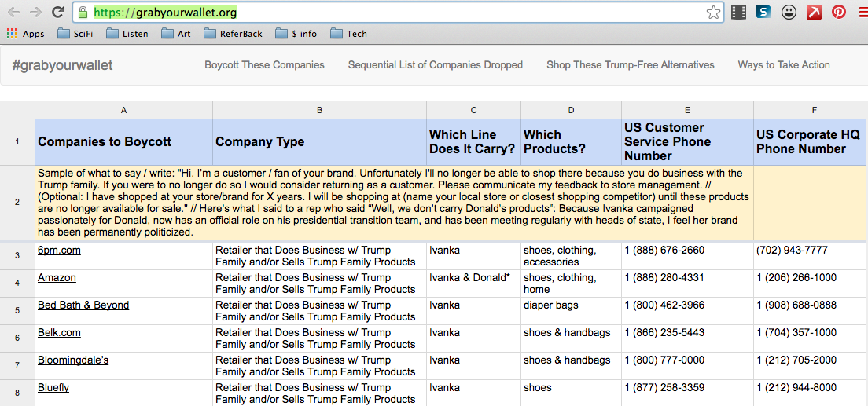Click the Which Products? header cell
Viewport: 868px width, 406px height.
click(572, 141)
